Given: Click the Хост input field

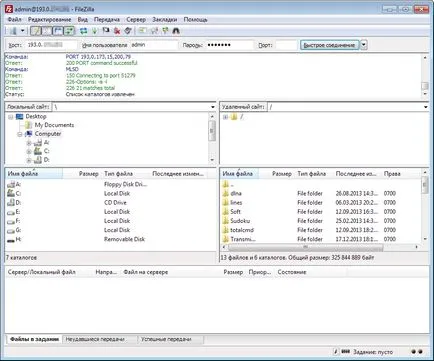Looking at the screenshot, I should pos(51,45).
